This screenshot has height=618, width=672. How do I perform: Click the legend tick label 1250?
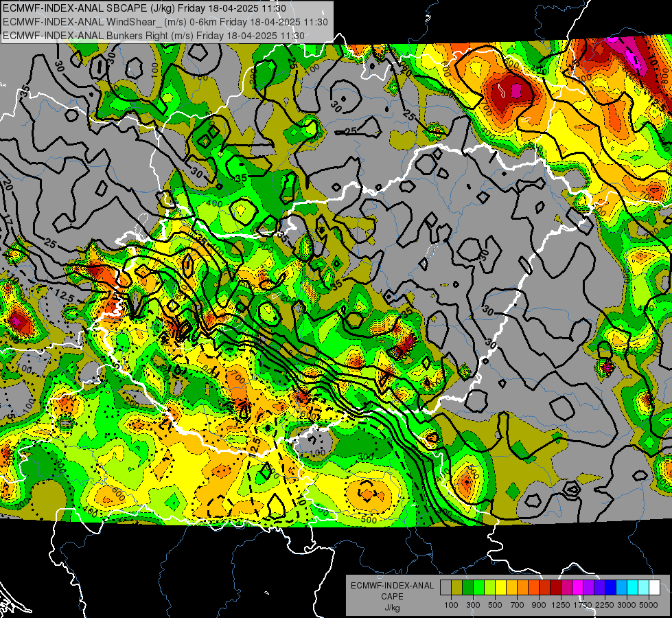point(561,605)
